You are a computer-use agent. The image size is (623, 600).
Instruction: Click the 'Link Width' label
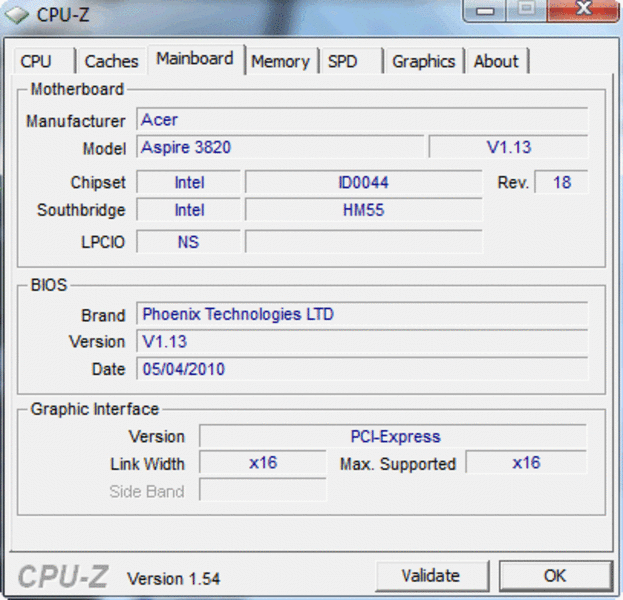click(x=147, y=464)
